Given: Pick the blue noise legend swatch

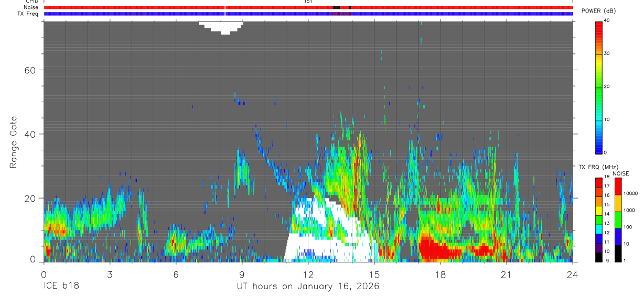Looking at the screenshot, I should (618, 237).
